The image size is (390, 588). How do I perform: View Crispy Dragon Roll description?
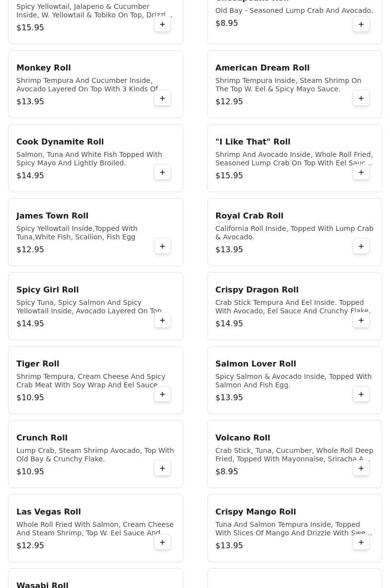(293, 307)
